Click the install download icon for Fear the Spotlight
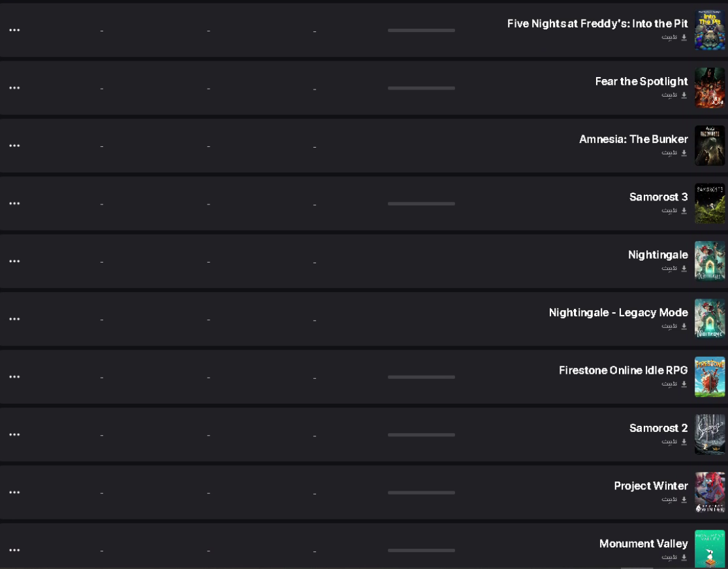 coord(684,95)
